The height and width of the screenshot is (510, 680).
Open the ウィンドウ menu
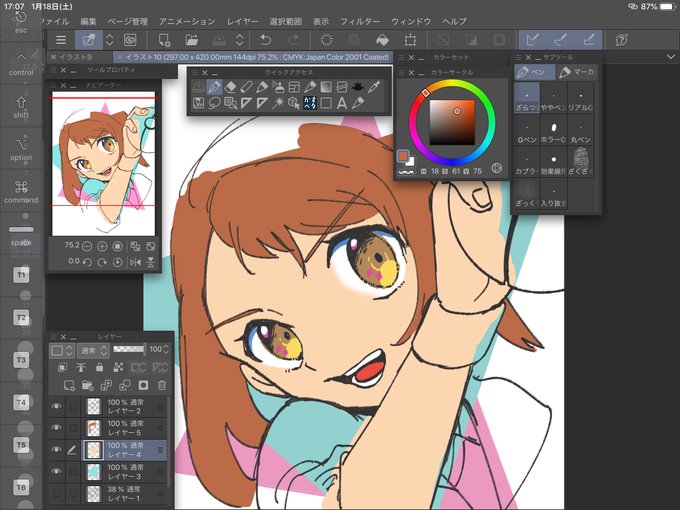click(x=411, y=21)
